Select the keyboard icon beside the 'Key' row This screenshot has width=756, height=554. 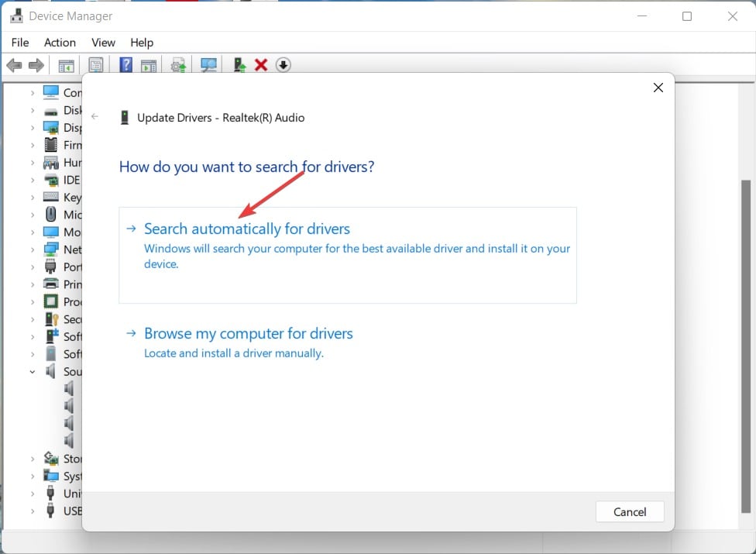point(50,197)
